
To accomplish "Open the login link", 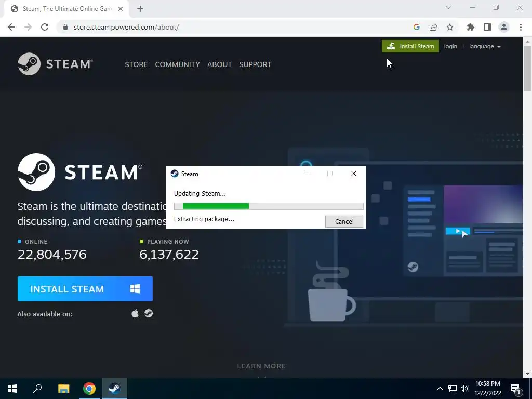I will pos(450,46).
